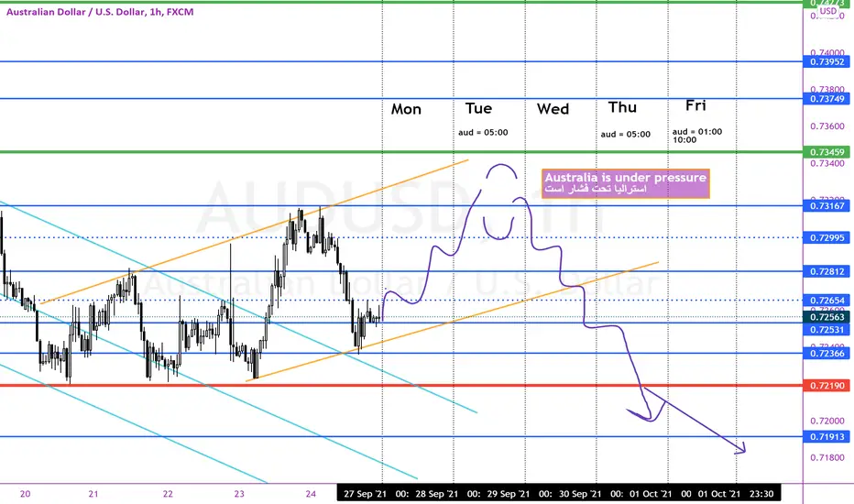The image size is (854, 504).
Task: Select the 0.72366 price level label
Action: 827,353
